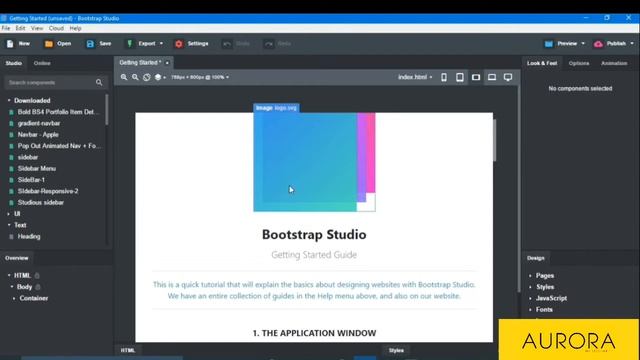Image resolution: width=640 pixels, height=360 pixels.
Task: Switch to the Look & Feel tab
Action: click(542, 63)
